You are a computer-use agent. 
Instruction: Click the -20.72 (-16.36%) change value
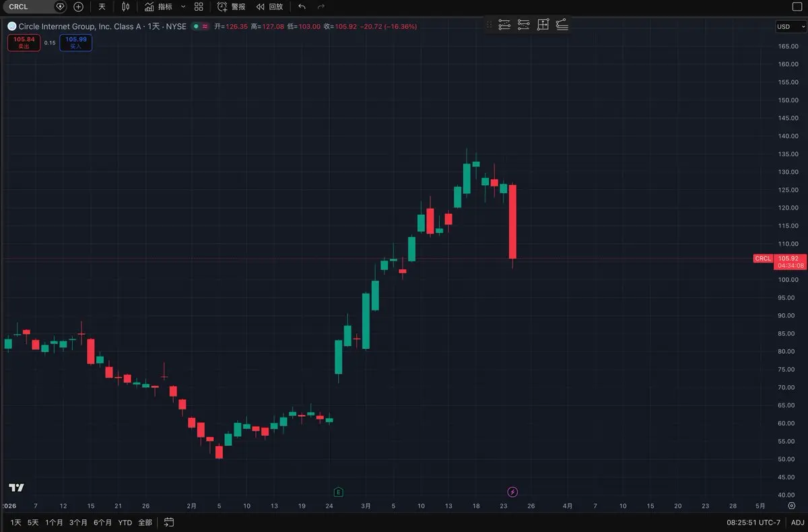coord(389,26)
